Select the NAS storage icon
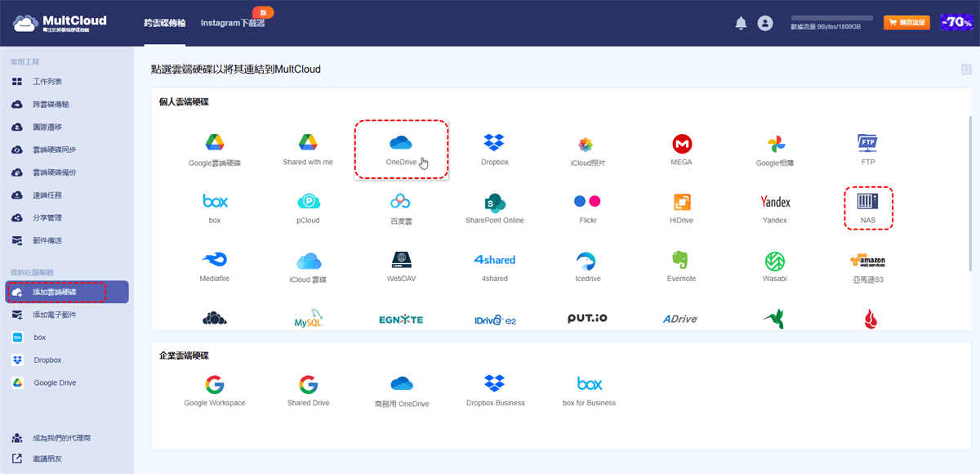 (867, 200)
